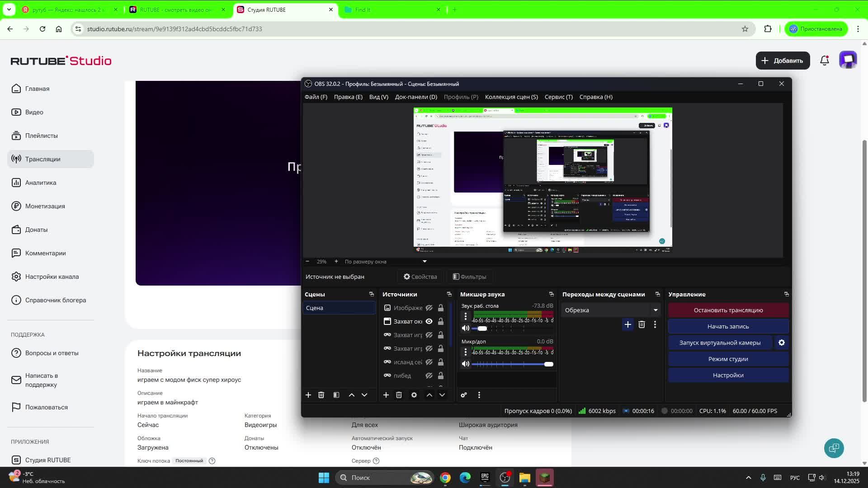Image resolution: width=868 pixels, height=488 pixels.
Task: Open Windows system tray hidden icons chevron
Action: tap(748, 478)
